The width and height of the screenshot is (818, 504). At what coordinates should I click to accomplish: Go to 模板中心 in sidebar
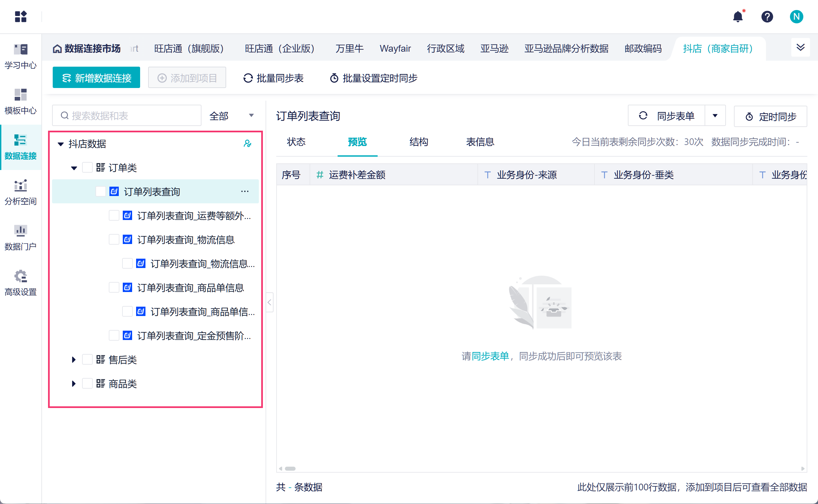(21, 101)
